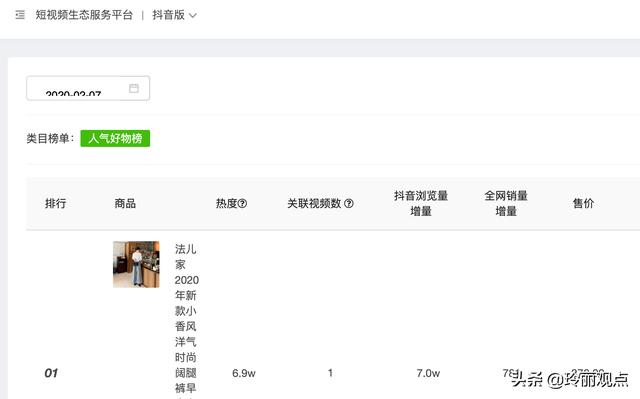Click the 排行 column header

(56, 203)
